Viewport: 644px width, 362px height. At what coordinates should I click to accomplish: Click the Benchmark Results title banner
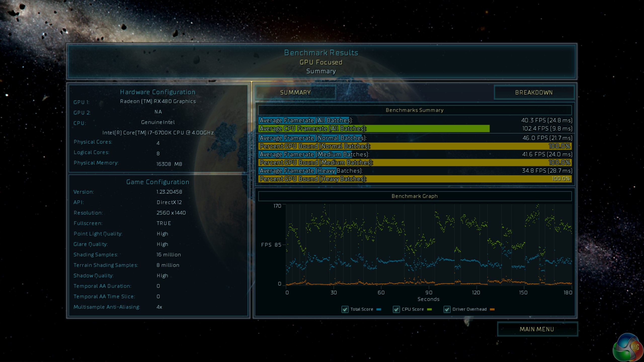[x=321, y=53]
